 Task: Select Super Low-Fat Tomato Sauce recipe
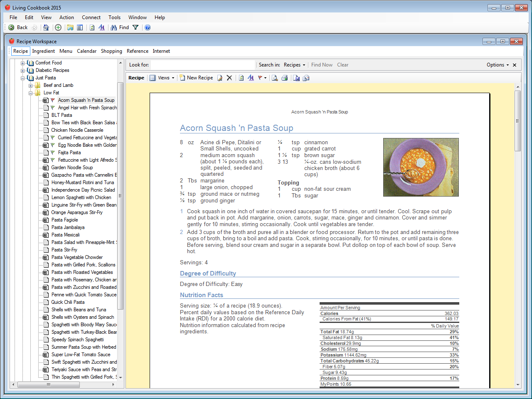click(x=81, y=355)
